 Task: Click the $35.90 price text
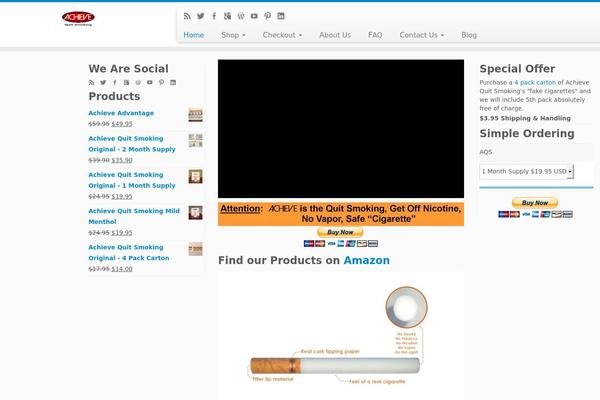[x=122, y=160]
